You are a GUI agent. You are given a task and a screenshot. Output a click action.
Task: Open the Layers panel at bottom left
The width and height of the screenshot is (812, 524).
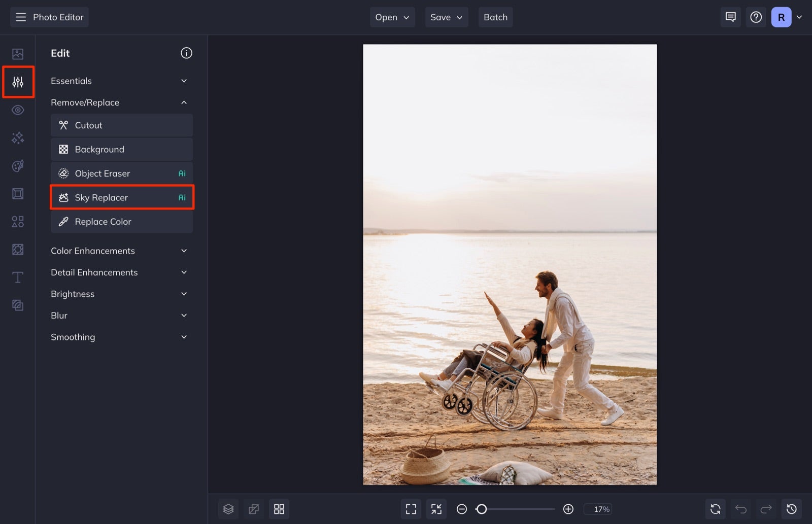(228, 509)
